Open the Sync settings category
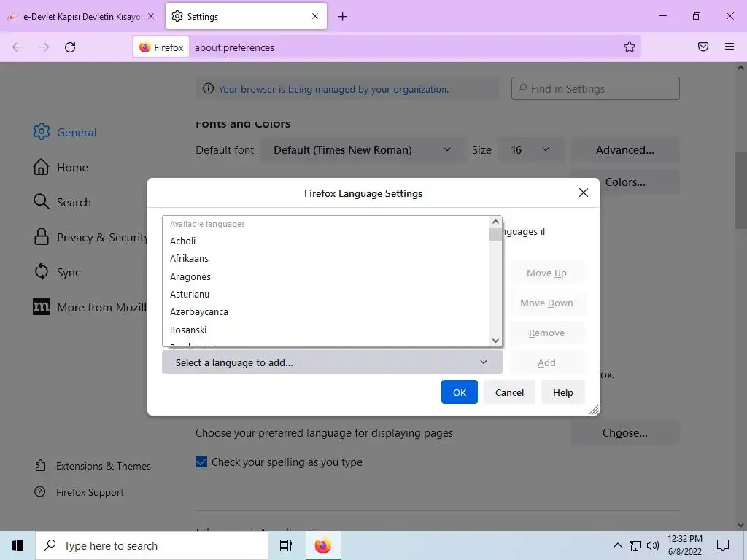The width and height of the screenshot is (747, 560). [57, 272]
